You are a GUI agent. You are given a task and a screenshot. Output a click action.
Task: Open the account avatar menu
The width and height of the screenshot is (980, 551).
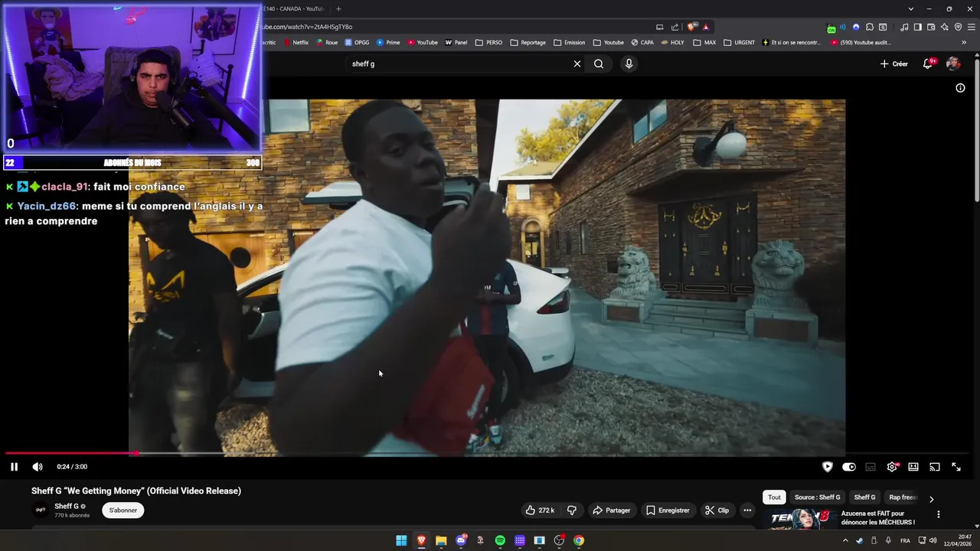[953, 64]
